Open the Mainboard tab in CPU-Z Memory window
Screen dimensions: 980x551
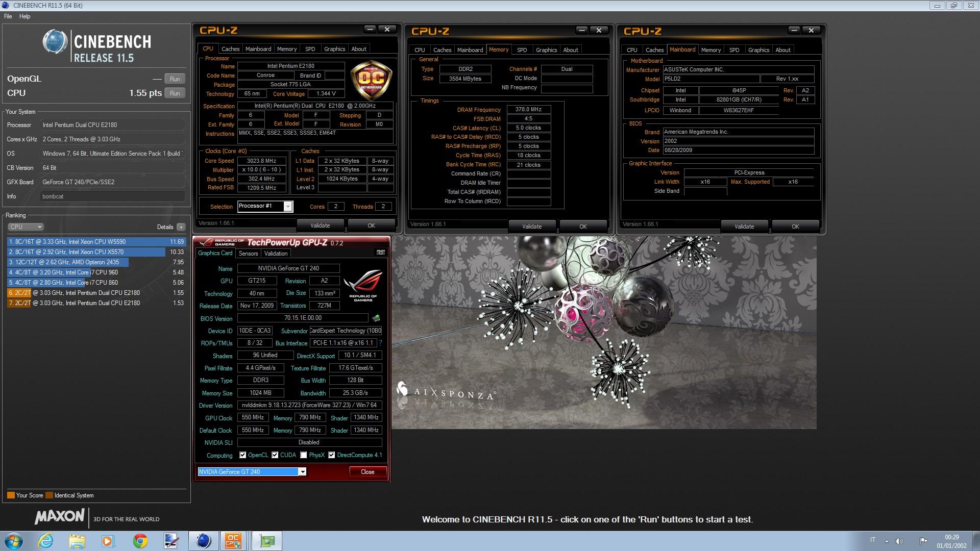tap(470, 50)
